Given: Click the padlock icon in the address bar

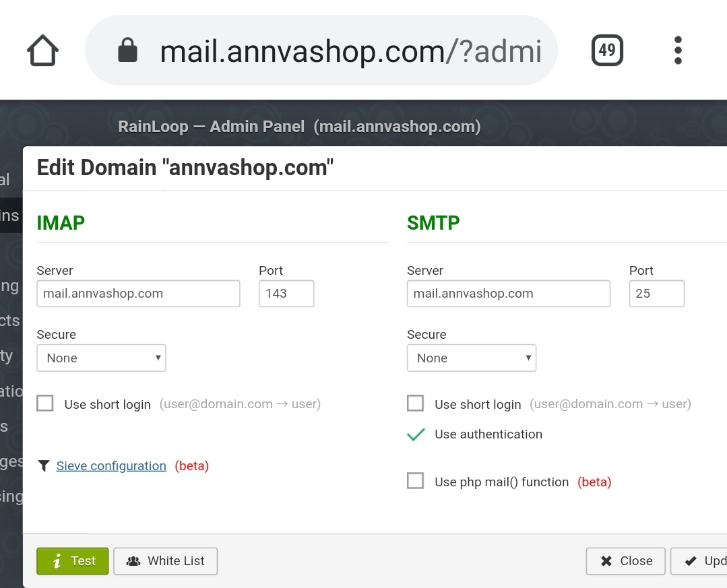Looking at the screenshot, I should pos(127,49).
